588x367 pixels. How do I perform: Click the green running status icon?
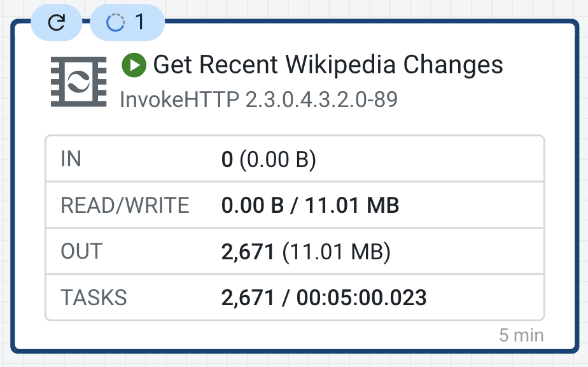134,65
